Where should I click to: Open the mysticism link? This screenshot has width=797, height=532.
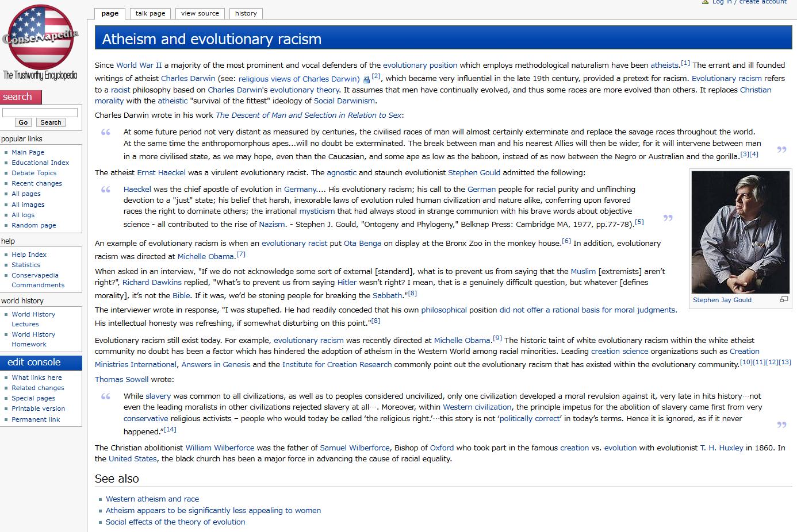317,211
